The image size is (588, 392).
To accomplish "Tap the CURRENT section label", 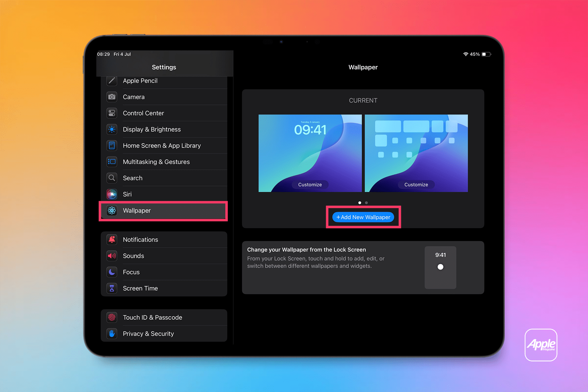I will 363,100.
